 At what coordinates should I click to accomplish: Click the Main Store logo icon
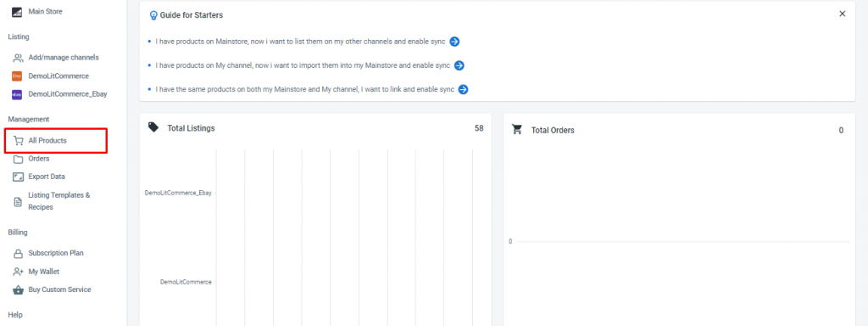(17, 12)
